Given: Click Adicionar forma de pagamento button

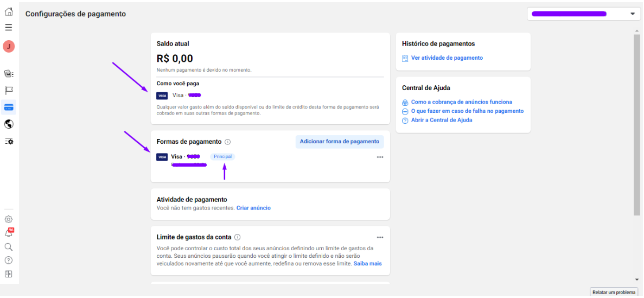Looking at the screenshot, I should pyautogui.click(x=340, y=141).
